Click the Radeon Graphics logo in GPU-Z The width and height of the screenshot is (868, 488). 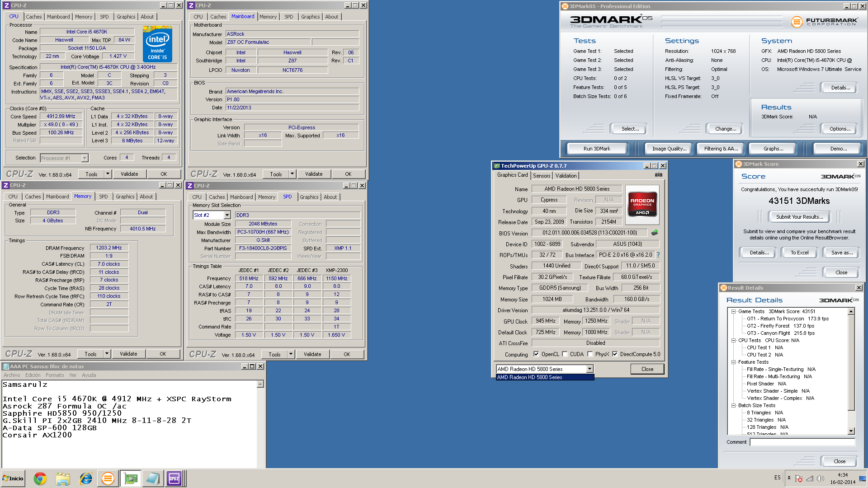pos(642,204)
